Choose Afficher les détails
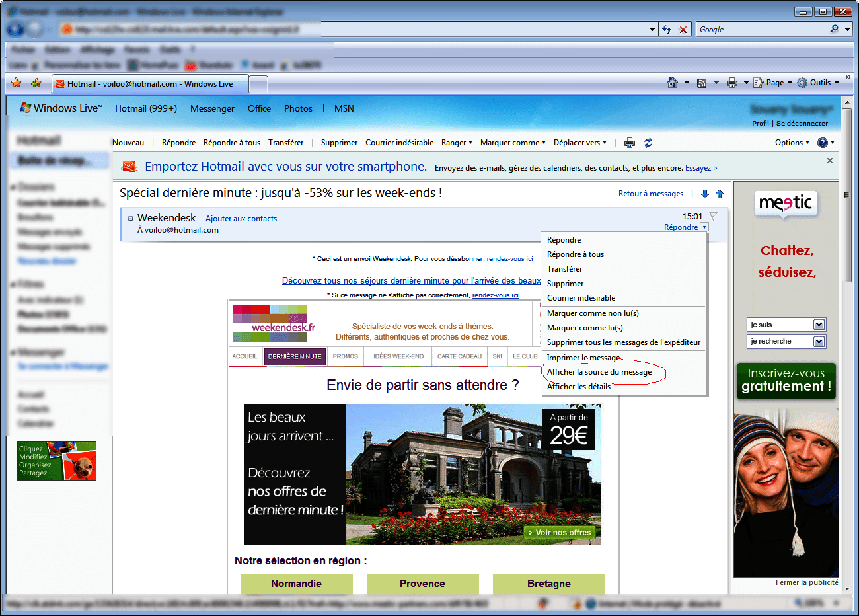Viewport: 859px width, 616px height. tap(624, 387)
